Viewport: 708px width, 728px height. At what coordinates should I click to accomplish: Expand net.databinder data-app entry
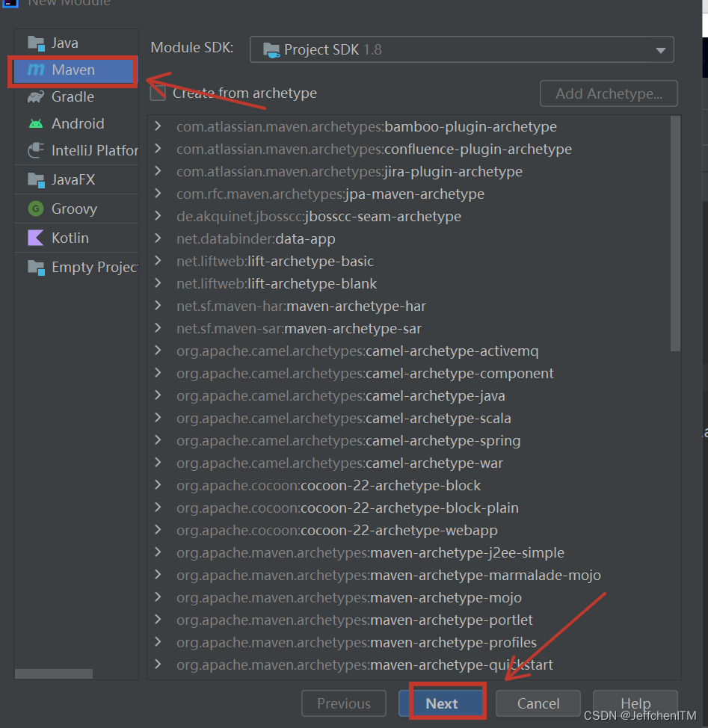pyautogui.click(x=158, y=238)
